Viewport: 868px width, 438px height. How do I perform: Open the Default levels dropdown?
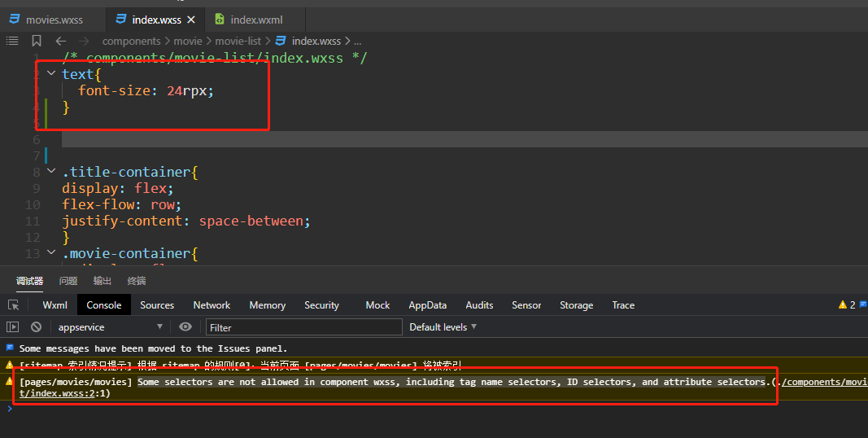pyautogui.click(x=443, y=327)
